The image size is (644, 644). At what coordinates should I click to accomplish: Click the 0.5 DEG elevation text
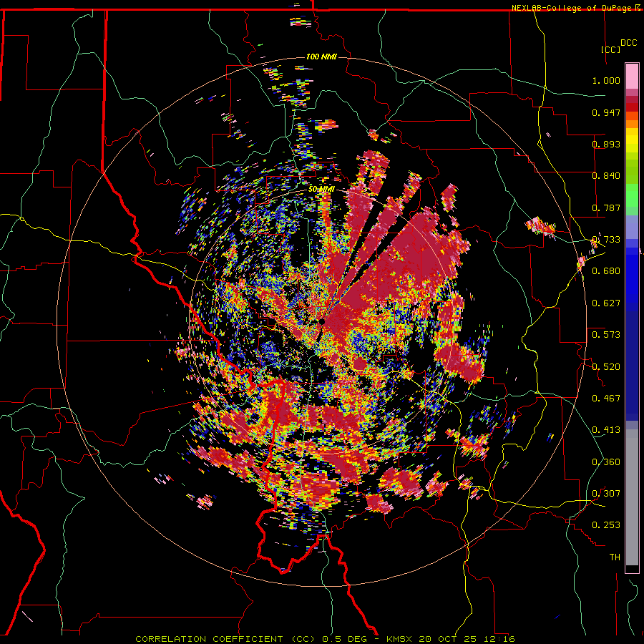[x=344, y=639]
